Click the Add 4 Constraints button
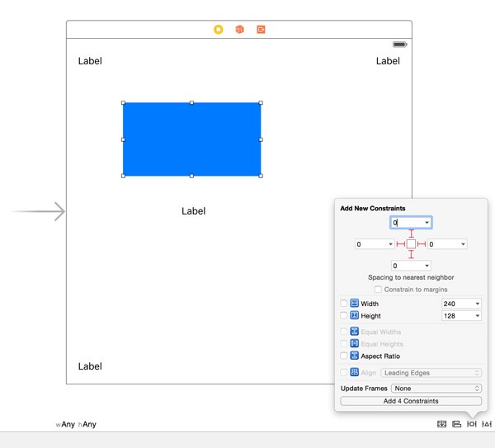The width and height of the screenshot is (495, 448). pyautogui.click(x=411, y=401)
